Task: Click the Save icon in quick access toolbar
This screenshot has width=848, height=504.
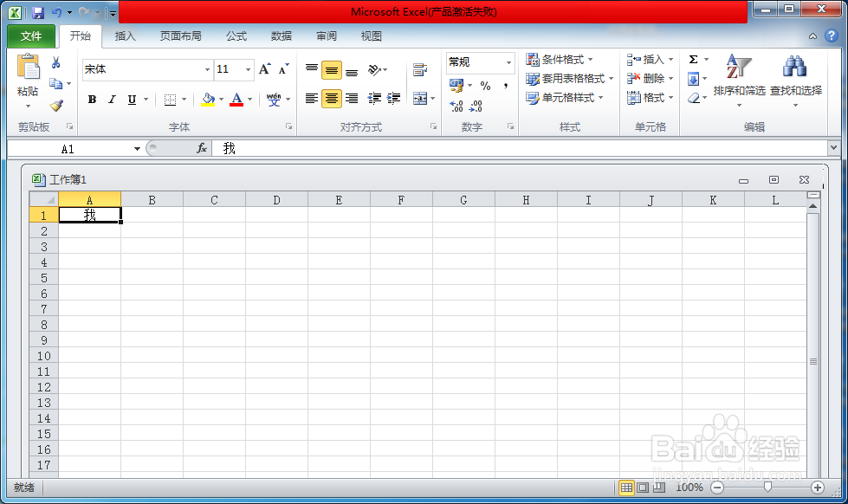Action: click(38, 12)
